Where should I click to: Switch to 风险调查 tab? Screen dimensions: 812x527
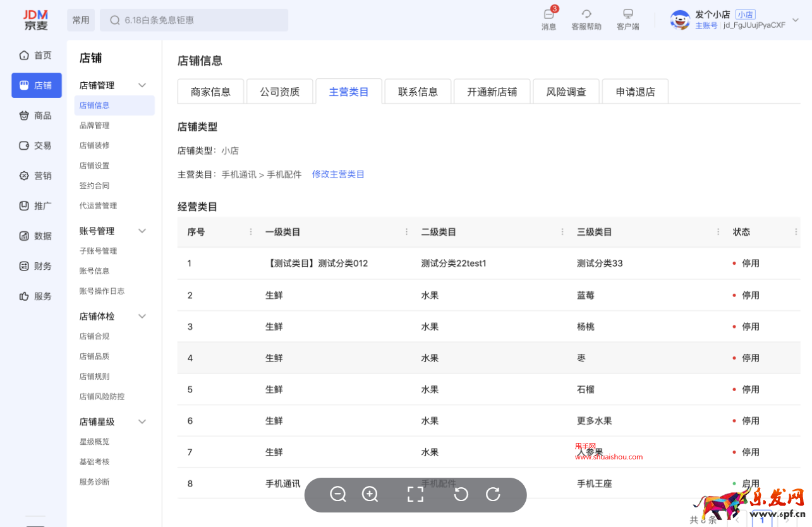[566, 92]
